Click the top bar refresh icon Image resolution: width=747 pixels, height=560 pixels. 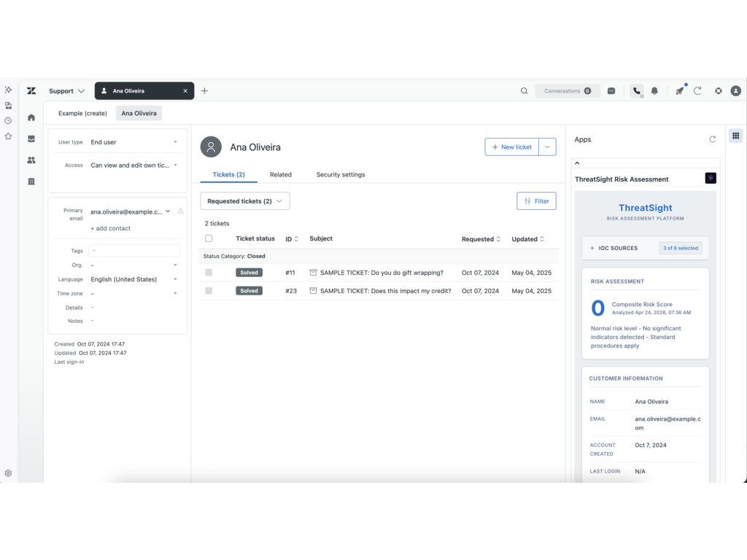(x=697, y=91)
